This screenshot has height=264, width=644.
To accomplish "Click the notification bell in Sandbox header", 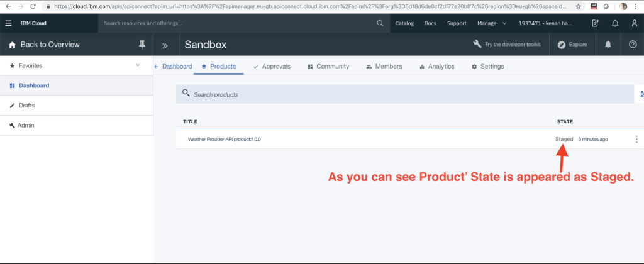I will pyautogui.click(x=608, y=45).
